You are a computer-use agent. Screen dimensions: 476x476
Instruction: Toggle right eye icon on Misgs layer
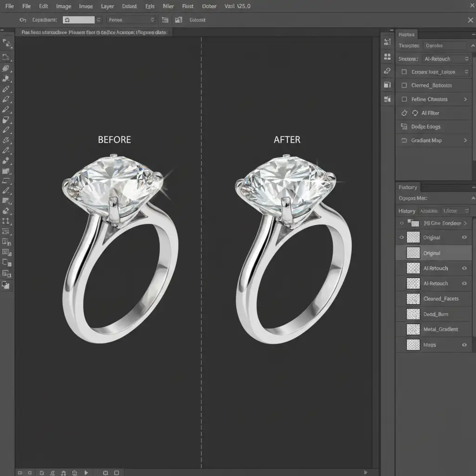464,345
